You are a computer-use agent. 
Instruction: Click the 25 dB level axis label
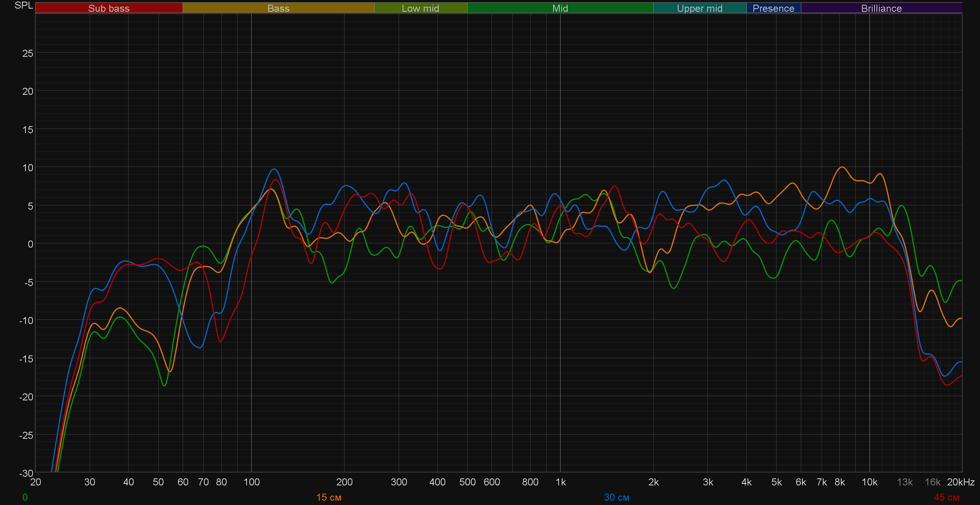coord(28,53)
